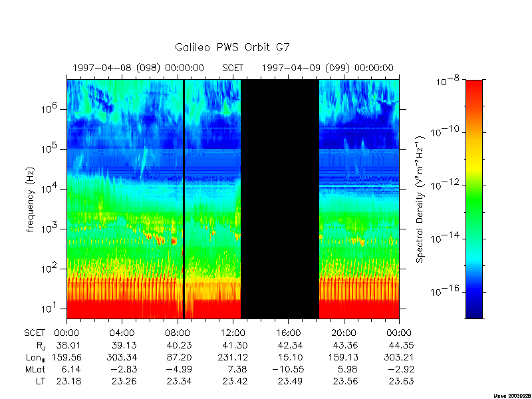Click the 'SCET' label between the two dates
The width and height of the screenshot is (532, 399).
(x=233, y=68)
